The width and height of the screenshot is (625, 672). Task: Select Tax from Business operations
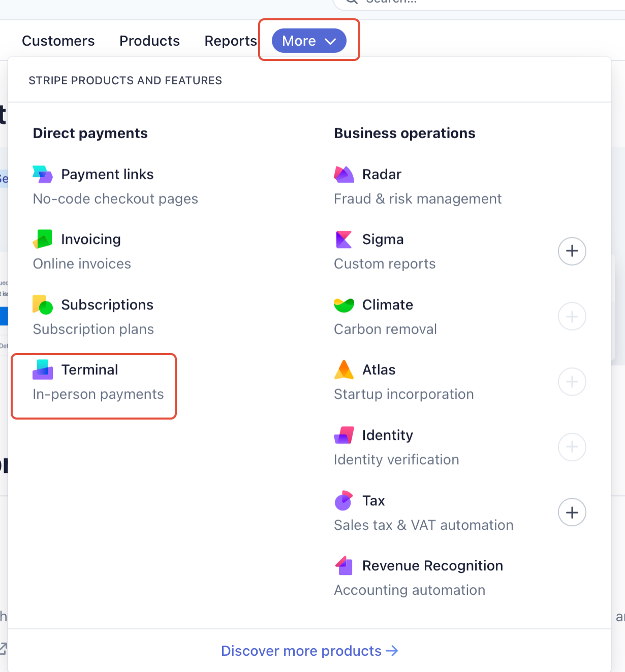tap(373, 500)
